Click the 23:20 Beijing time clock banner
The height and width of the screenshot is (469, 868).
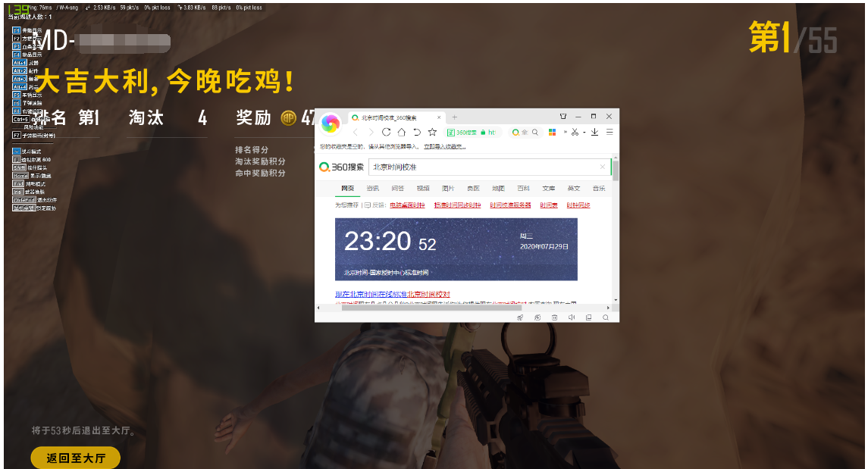(456, 249)
